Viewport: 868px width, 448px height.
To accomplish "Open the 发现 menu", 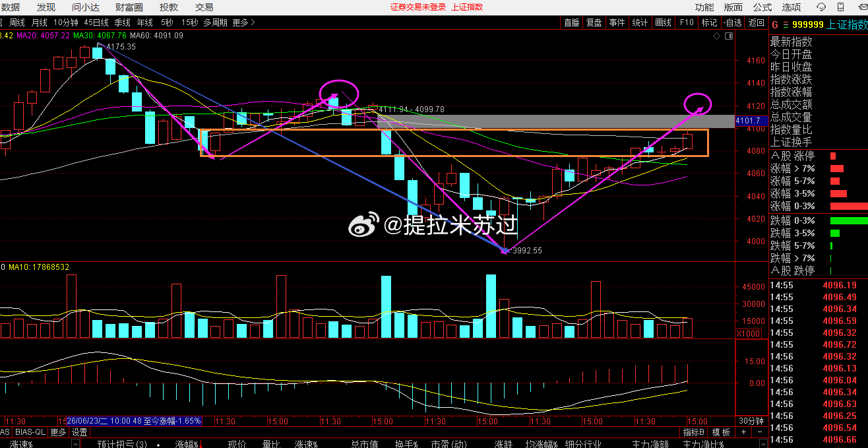I will 46,7.
